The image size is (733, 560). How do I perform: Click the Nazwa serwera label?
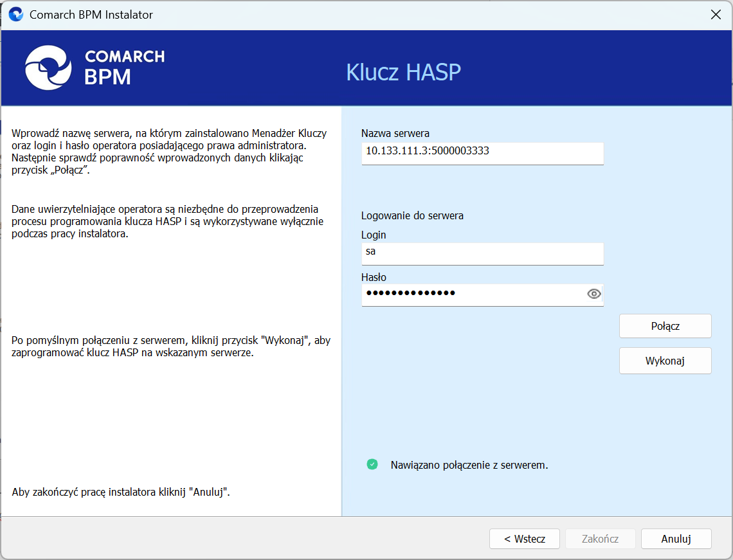395,133
